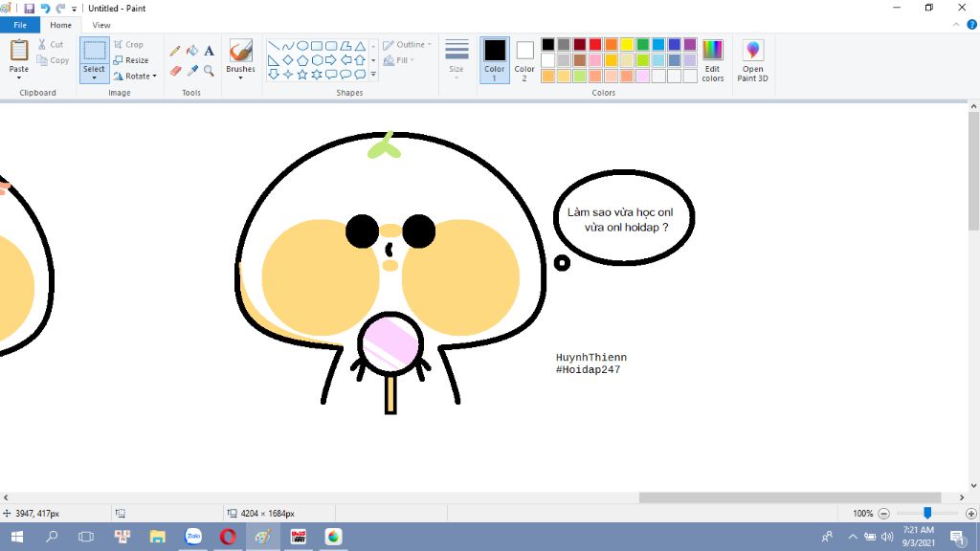Open Paint 3D
This screenshot has width=980, height=551.
point(752,60)
